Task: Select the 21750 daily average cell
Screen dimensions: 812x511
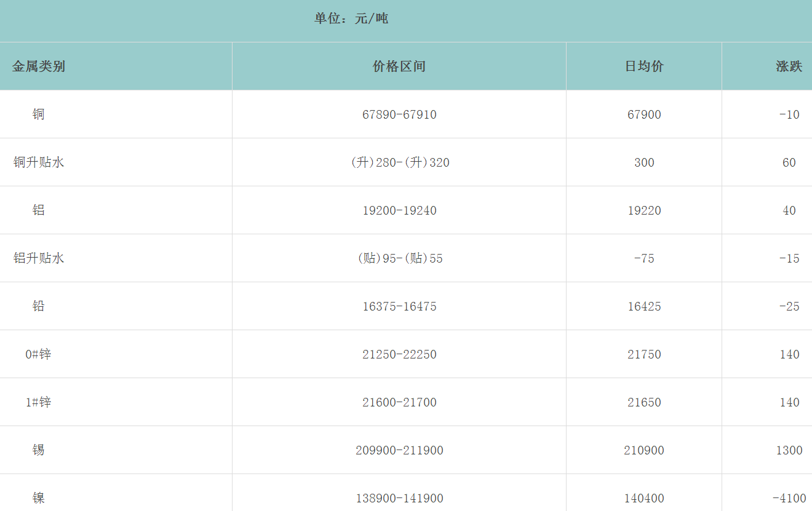Action: click(x=644, y=354)
